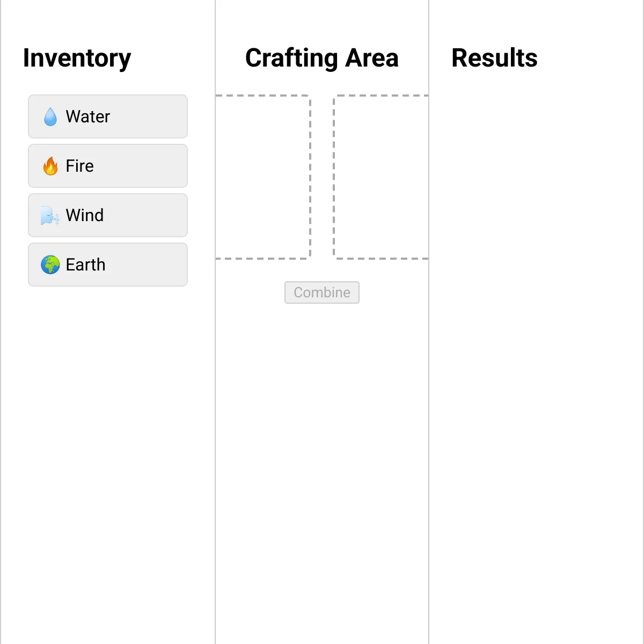Click the wind blowing face icon
644x644 pixels.
coord(50,215)
